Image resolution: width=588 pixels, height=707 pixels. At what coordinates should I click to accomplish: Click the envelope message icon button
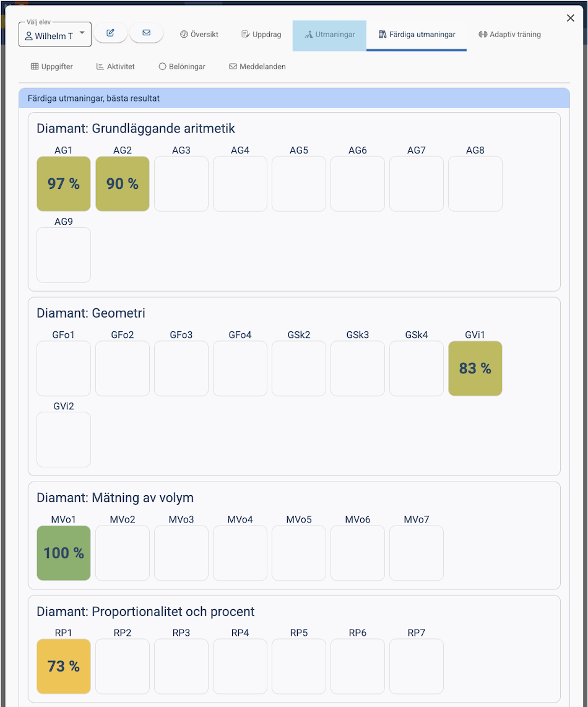(147, 33)
